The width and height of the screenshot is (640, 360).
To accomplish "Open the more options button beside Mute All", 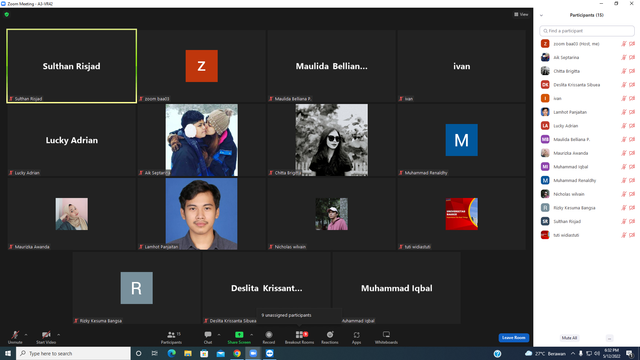I will pyautogui.click(x=609, y=338).
